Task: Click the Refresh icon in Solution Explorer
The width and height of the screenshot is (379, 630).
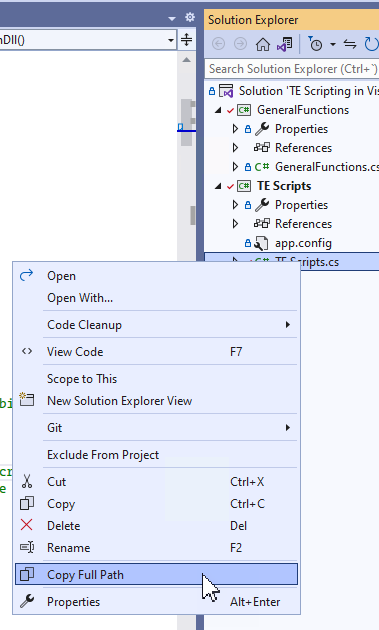Action: 371,44
